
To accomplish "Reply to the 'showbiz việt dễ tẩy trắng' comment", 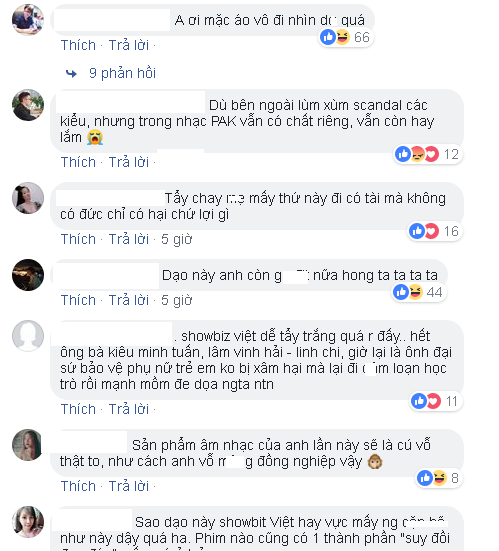I will click(x=129, y=409).
